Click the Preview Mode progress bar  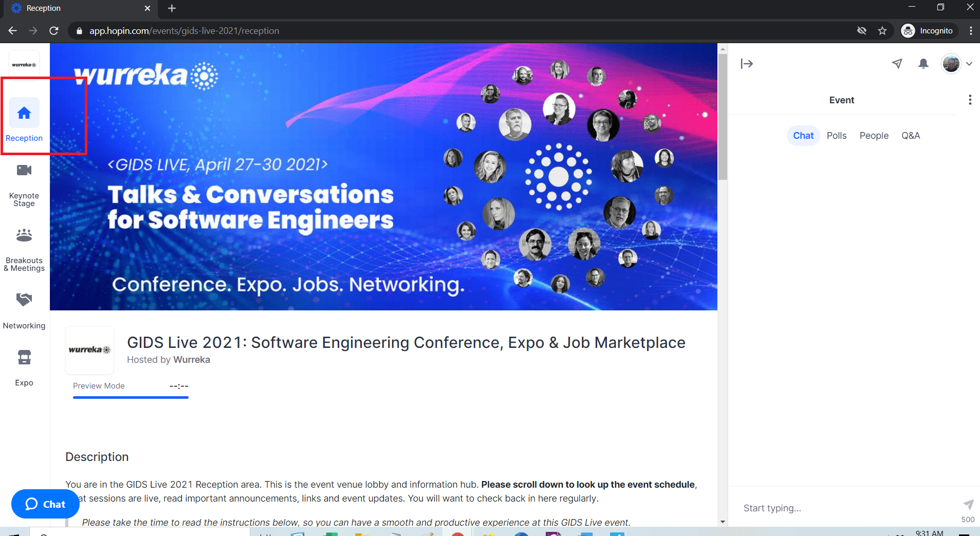coord(131,397)
